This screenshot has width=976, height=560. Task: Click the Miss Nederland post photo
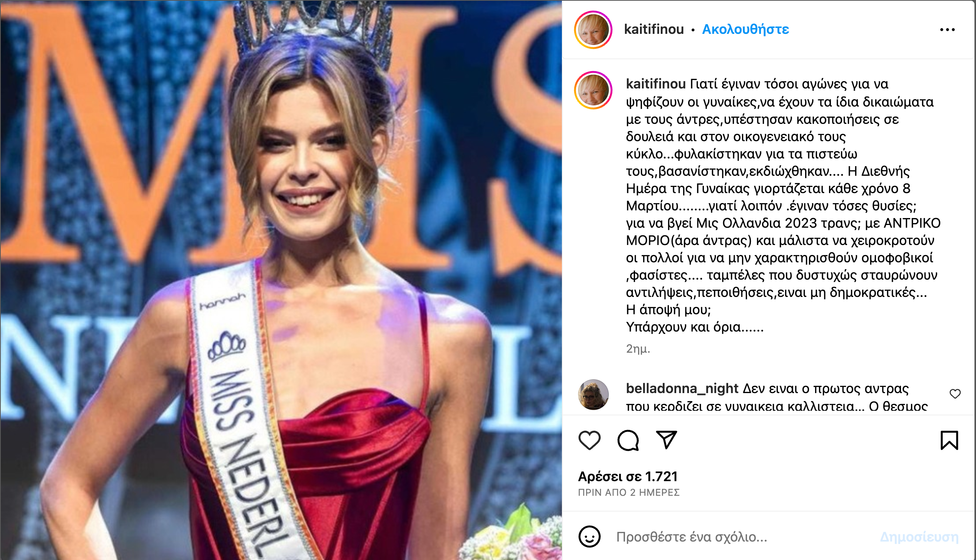(x=281, y=280)
